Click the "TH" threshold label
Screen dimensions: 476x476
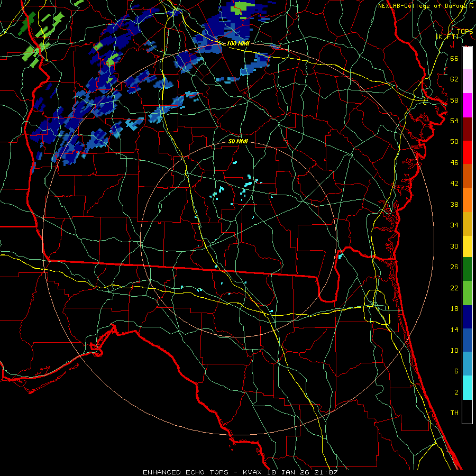pyautogui.click(x=454, y=413)
